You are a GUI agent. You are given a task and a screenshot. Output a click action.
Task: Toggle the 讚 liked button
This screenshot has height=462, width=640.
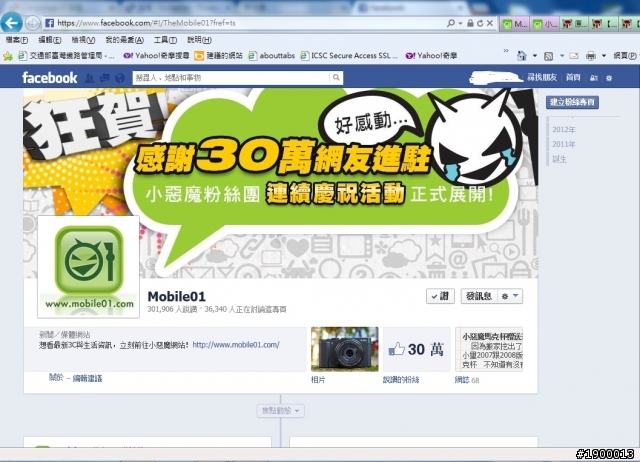pyautogui.click(x=440, y=296)
